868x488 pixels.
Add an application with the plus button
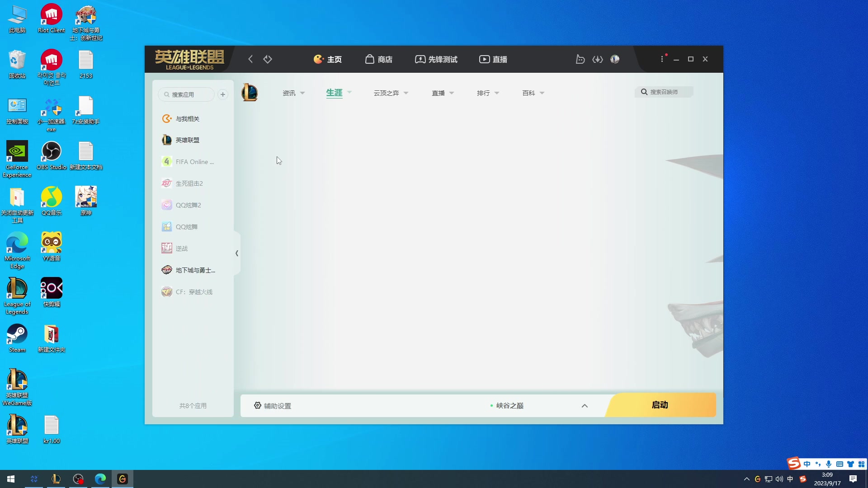[223, 94]
